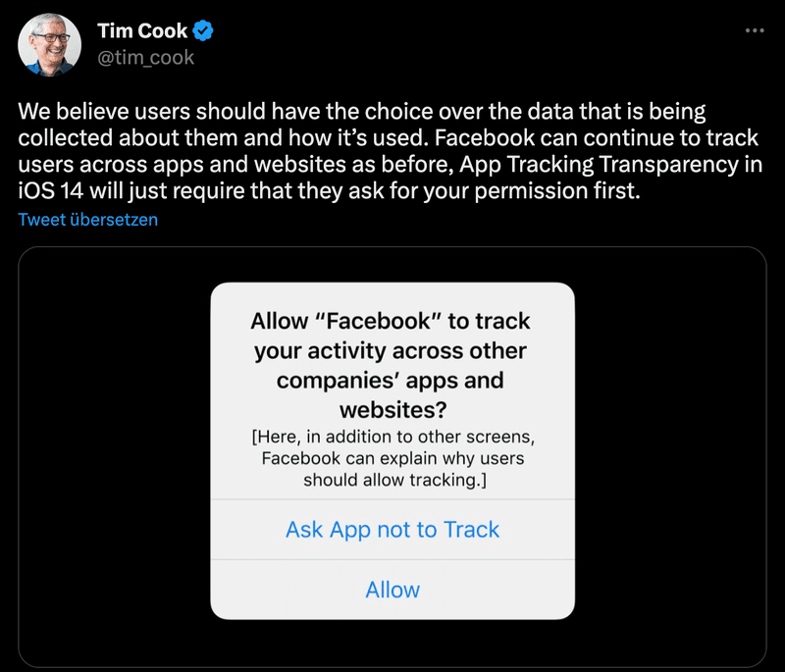Click the dialog headline mentioning "Facebook" to track
The image size is (785, 672).
[x=391, y=366]
